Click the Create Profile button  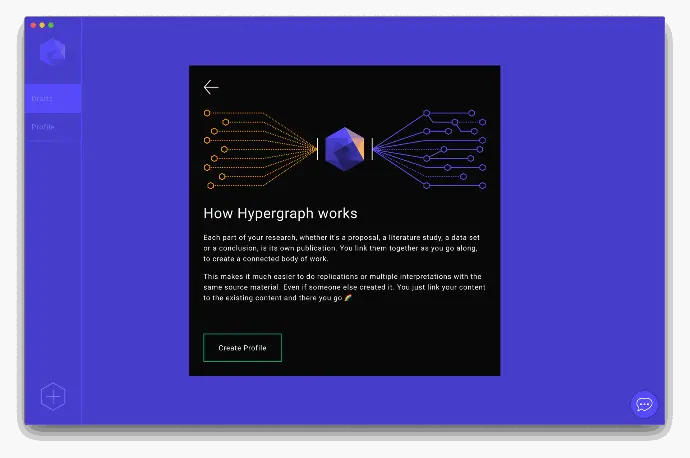point(242,348)
